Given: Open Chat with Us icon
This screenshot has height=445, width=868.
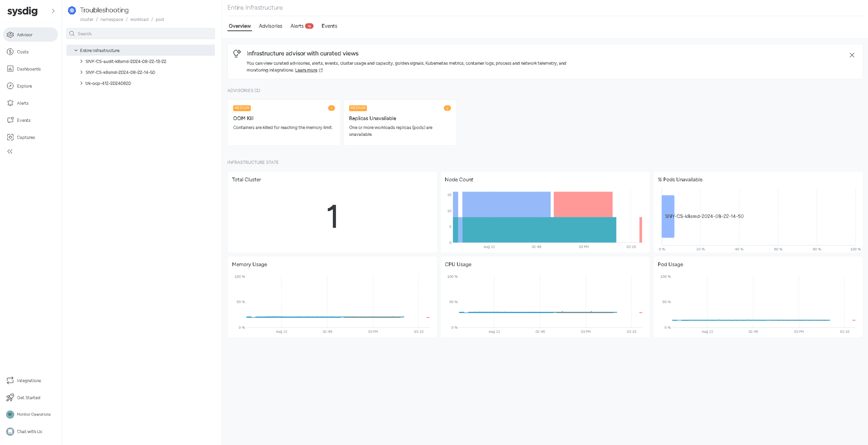Looking at the screenshot, I should pos(10,432).
